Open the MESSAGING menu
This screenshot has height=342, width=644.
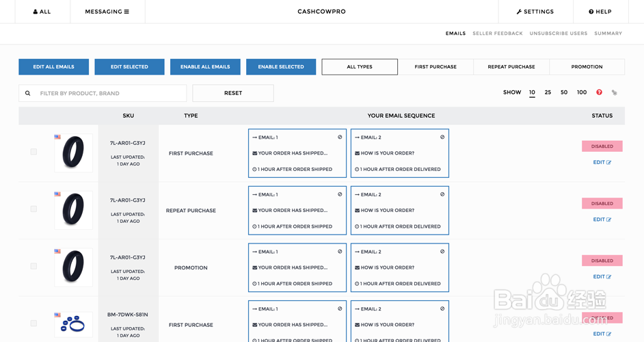(x=107, y=12)
